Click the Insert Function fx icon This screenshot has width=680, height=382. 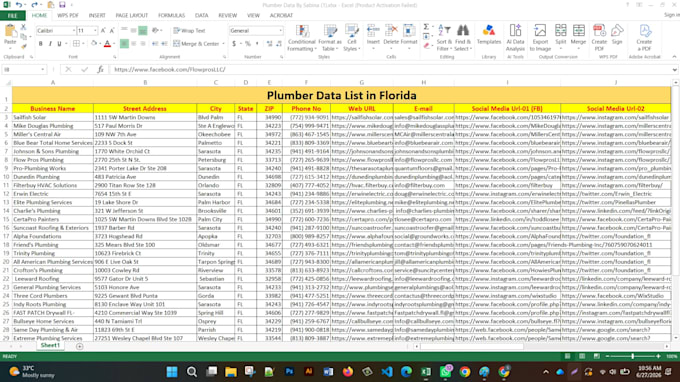tap(100, 69)
